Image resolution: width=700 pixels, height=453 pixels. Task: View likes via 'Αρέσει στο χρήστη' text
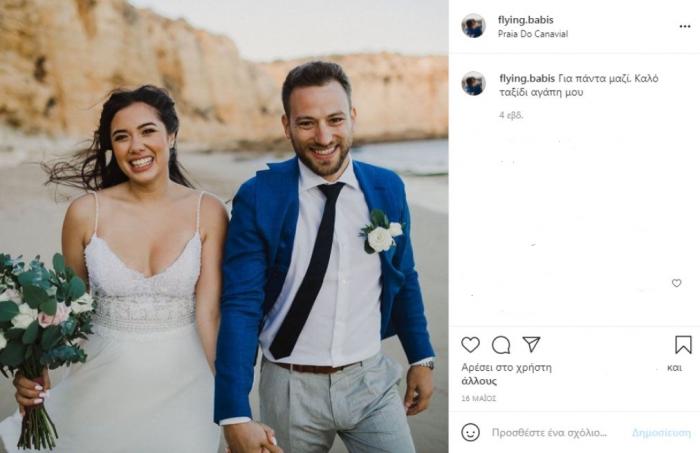click(x=506, y=368)
